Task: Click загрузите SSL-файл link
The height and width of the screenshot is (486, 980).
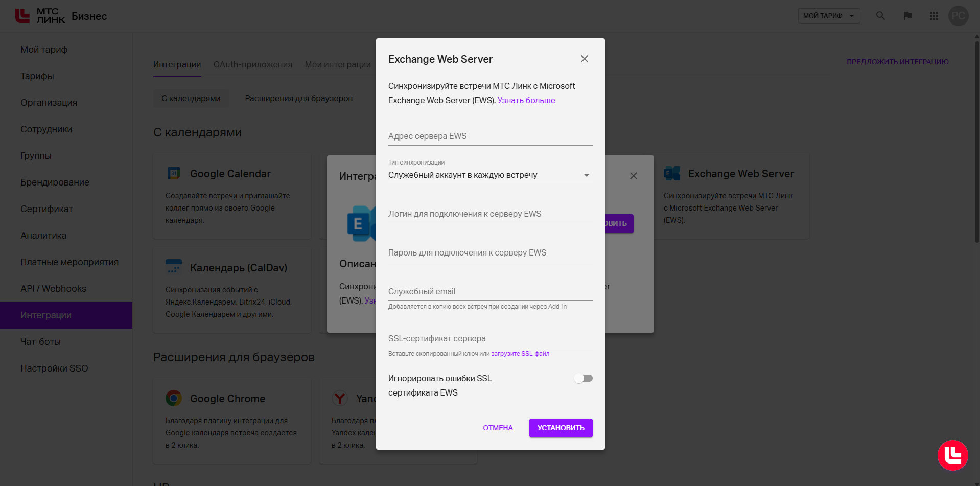Action: pyautogui.click(x=520, y=354)
